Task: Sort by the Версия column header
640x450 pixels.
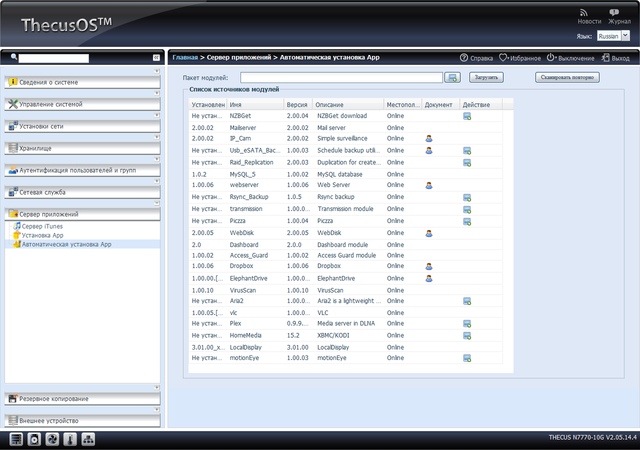Action: click(x=298, y=105)
